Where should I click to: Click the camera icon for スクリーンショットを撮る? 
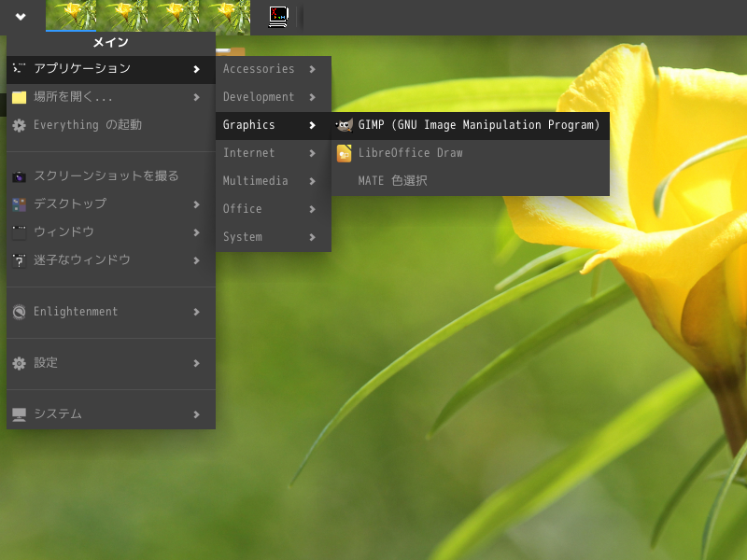(x=19, y=176)
